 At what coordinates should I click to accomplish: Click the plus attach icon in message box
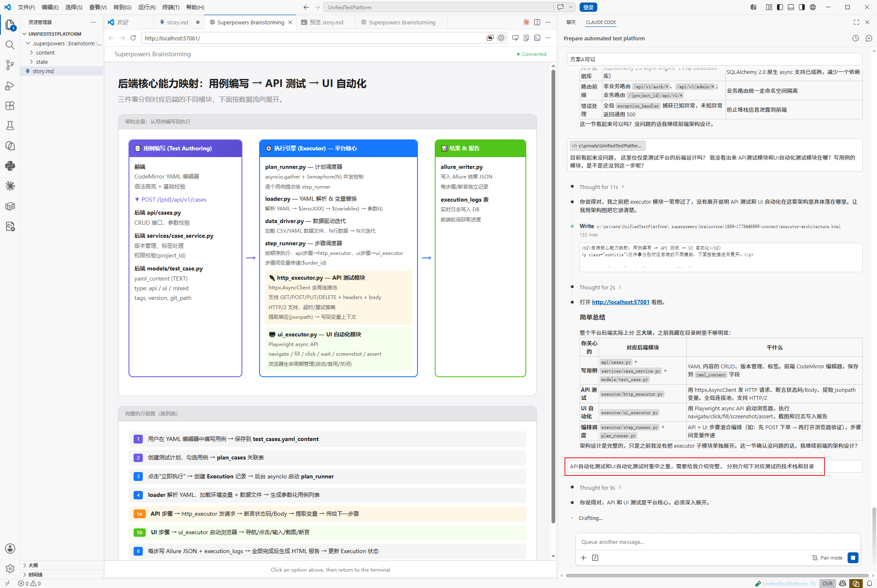(x=583, y=558)
